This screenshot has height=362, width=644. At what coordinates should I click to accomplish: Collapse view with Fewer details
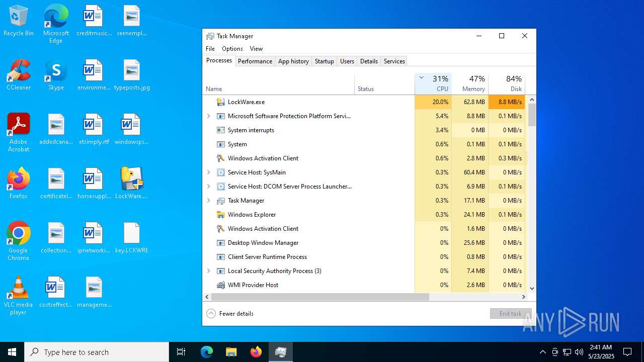(x=230, y=313)
